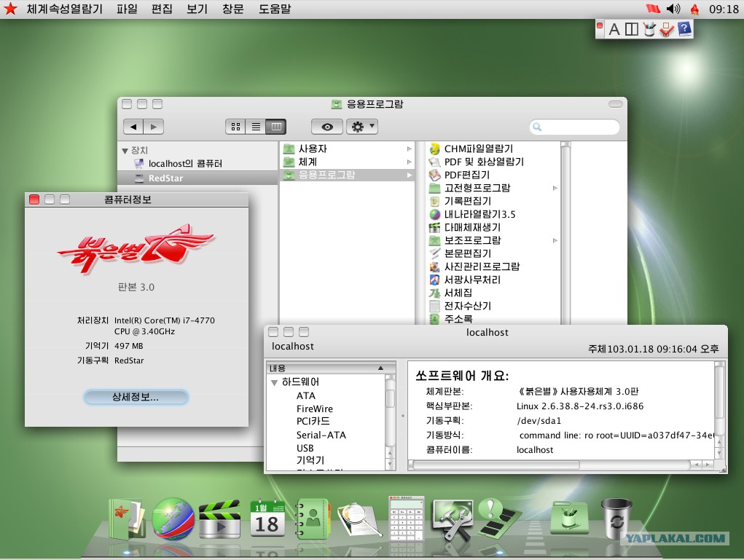This screenshot has width=744, height=560.
Task: Open the 도움말 menu
Action: pyautogui.click(x=274, y=9)
